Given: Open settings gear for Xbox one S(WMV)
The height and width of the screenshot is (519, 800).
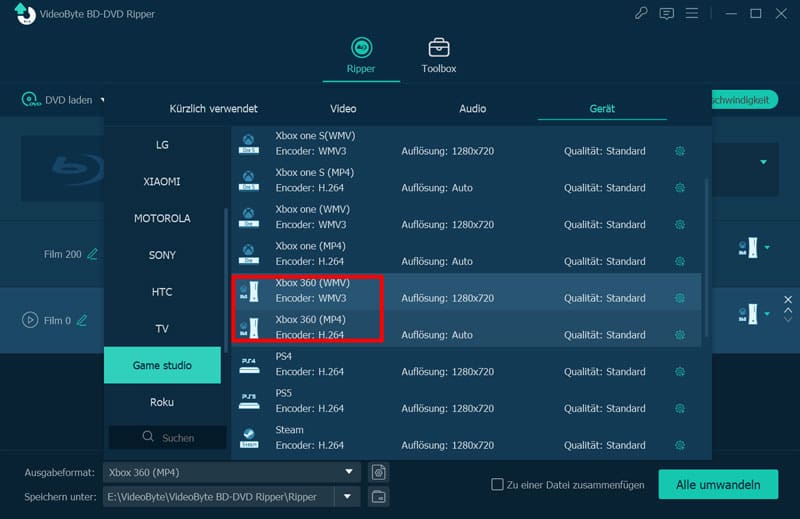Looking at the screenshot, I should (x=680, y=151).
